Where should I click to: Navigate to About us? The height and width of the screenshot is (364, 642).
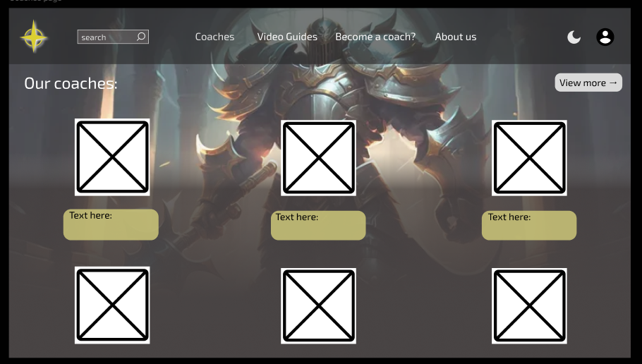click(x=455, y=37)
